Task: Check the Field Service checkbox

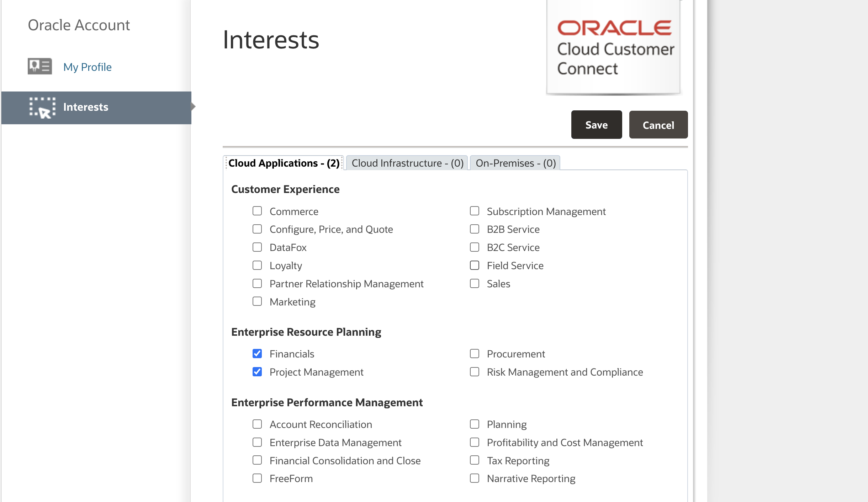Action: 475,265
